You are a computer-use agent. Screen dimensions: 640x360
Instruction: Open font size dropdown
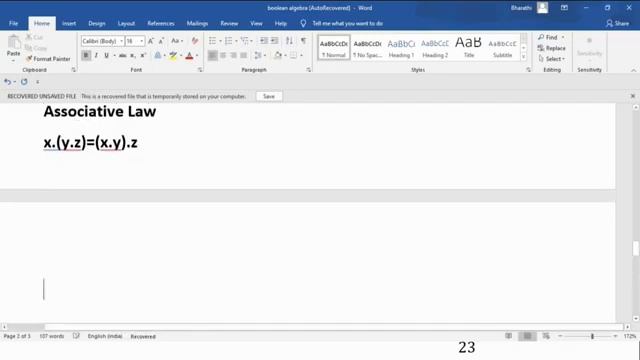[142, 41]
